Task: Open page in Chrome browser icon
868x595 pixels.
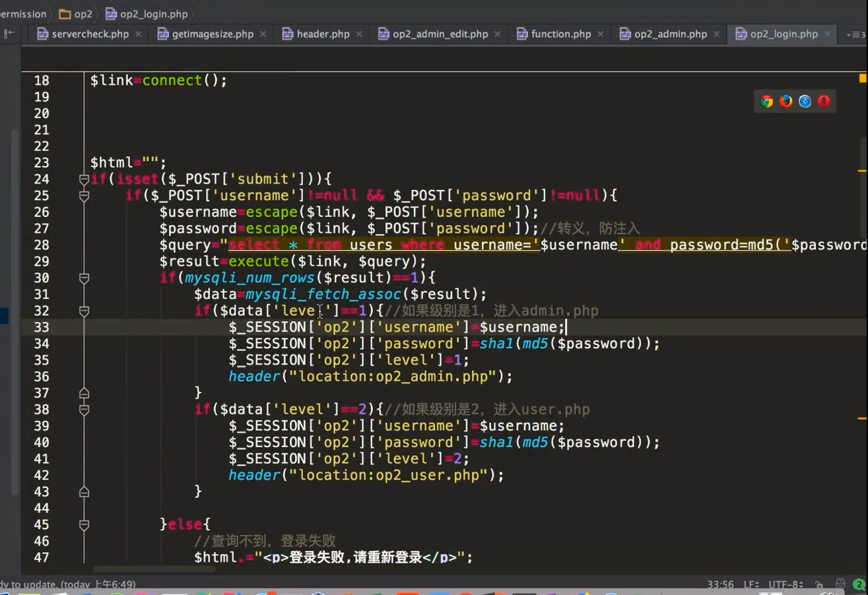Action: [x=766, y=101]
